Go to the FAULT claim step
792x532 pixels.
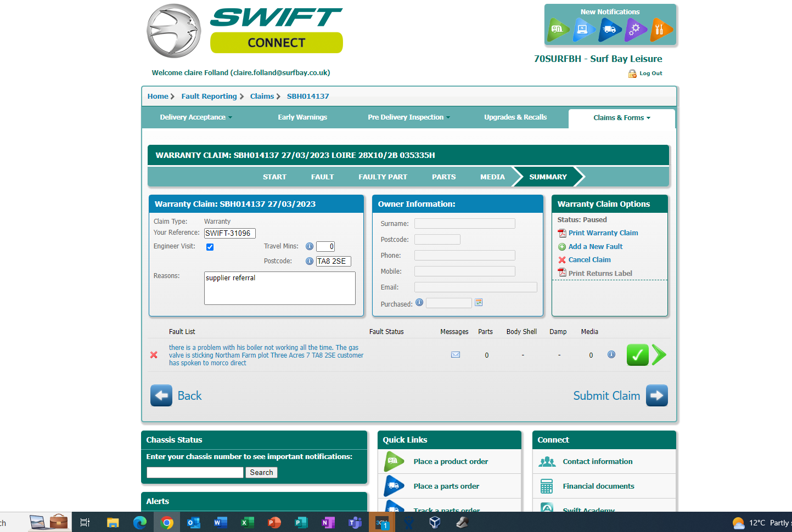pyautogui.click(x=322, y=177)
